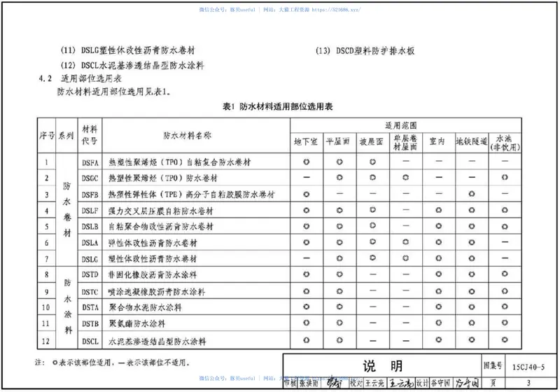Select the checker name 王云亮
The image size is (560, 392).
pos(374,383)
